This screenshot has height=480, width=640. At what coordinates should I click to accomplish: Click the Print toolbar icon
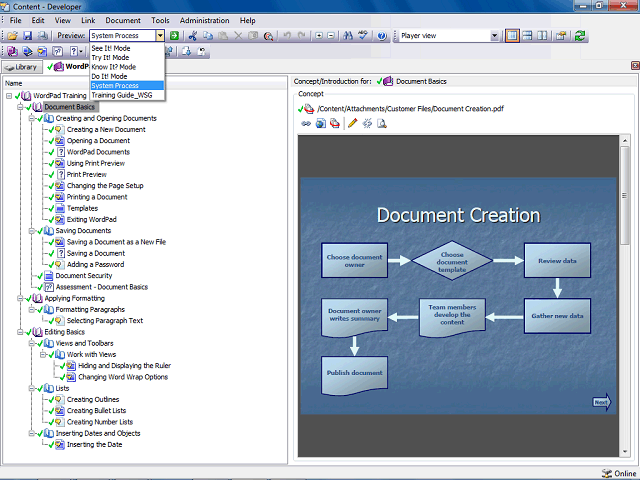(x=42, y=36)
